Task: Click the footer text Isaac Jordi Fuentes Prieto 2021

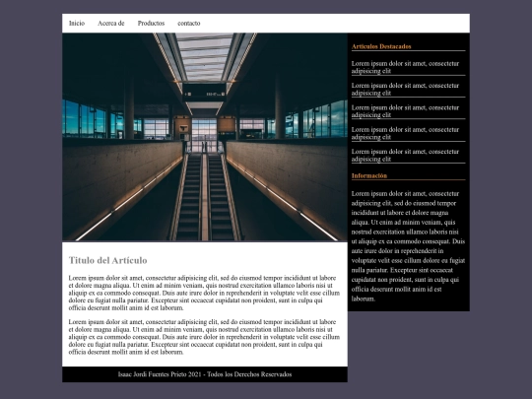Action: click(x=160, y=374)
